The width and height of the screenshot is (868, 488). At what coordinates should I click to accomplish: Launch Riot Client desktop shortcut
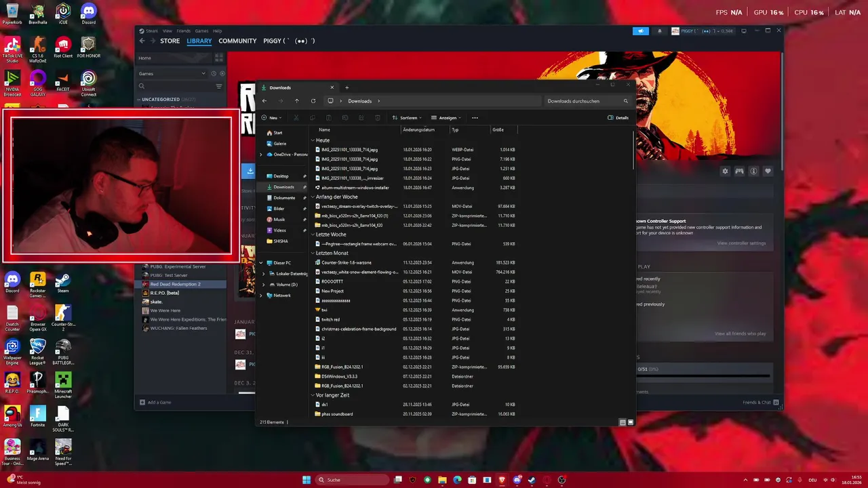[63, 48]
